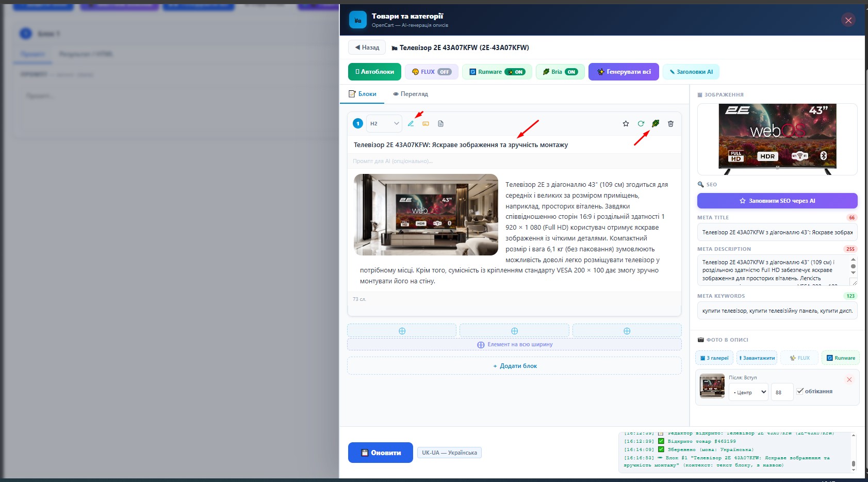Image resolution: width=868 pixels, height=482 pixels.
Task: Add element in the middle column slot
Action: [514, 331]
